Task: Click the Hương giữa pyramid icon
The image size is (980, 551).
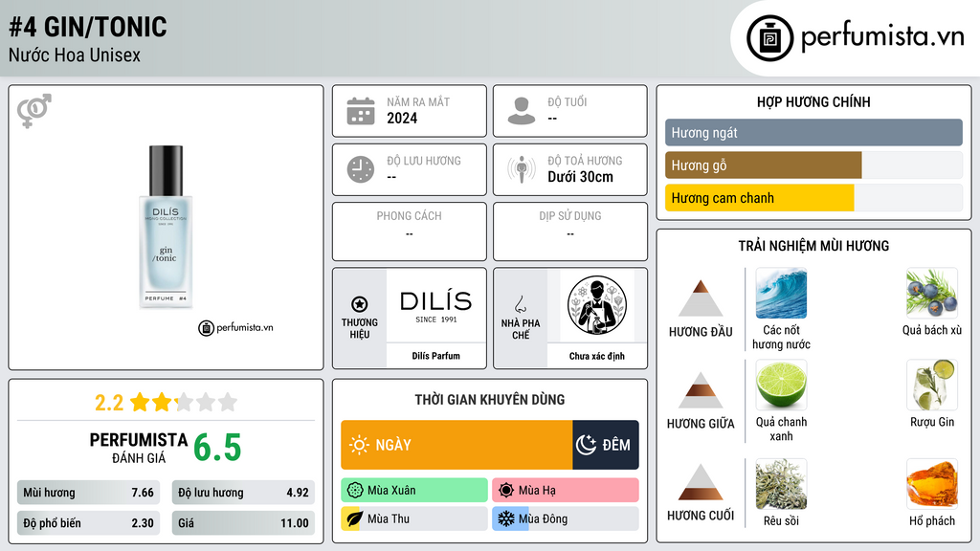Action: tap(701, 390)
